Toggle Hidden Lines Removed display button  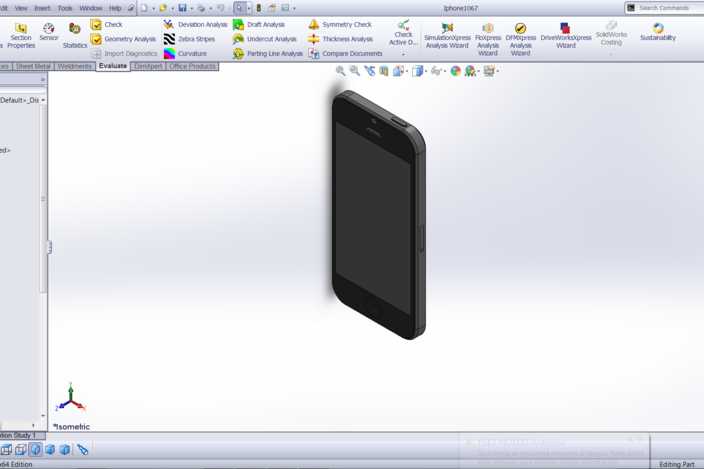coord(21,450)
